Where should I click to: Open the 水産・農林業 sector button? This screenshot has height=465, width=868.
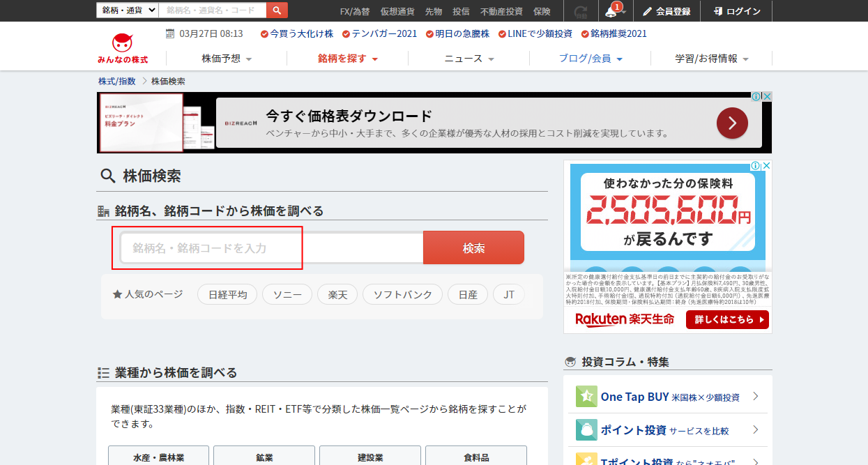click(159, 457)
